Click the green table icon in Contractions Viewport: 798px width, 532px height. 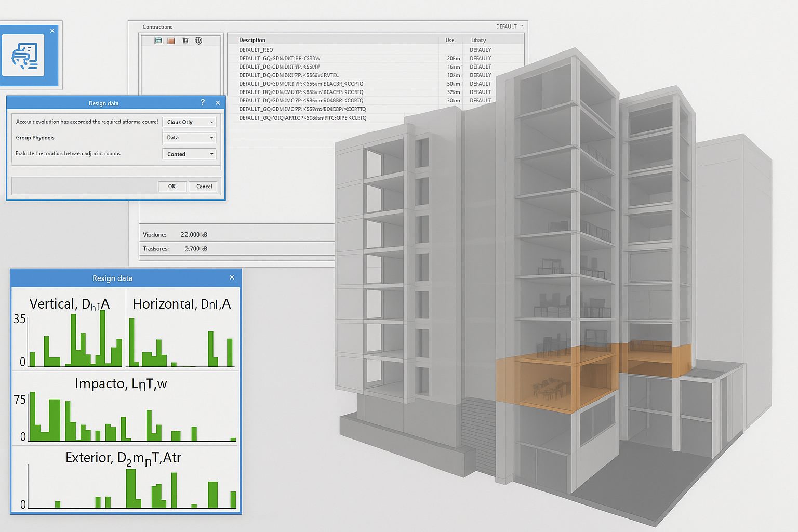[x=159, y=41]
